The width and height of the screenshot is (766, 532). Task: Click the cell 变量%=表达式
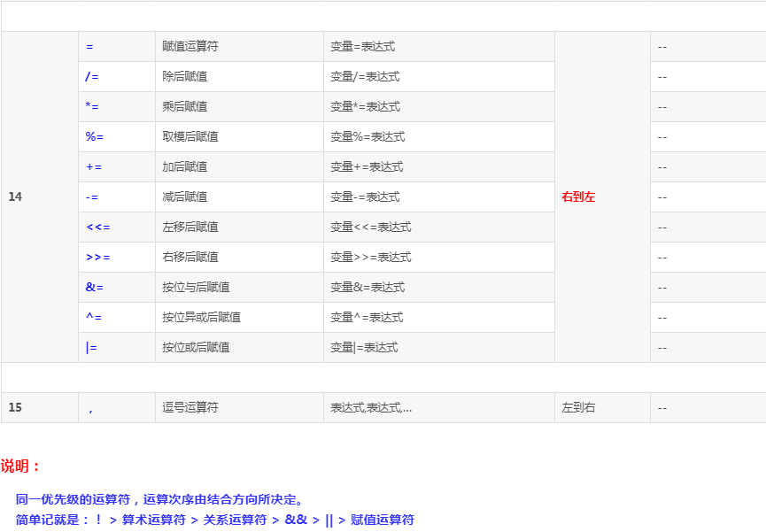pos(439,137)
